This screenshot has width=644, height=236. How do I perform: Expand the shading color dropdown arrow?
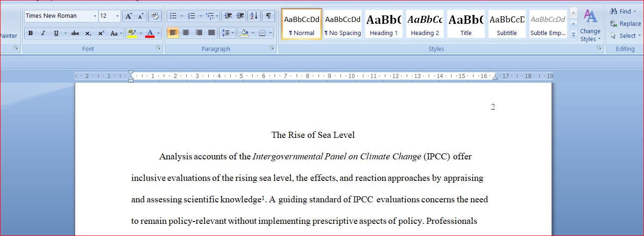(x=253, y=33)
